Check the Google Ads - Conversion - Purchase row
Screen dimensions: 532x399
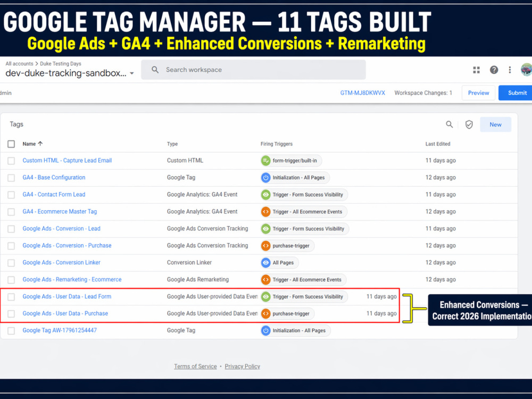[x=11, y=246]
